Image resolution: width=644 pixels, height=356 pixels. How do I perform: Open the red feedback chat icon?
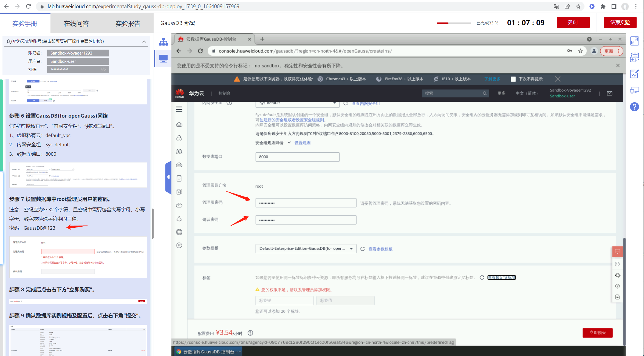[617, 252]
